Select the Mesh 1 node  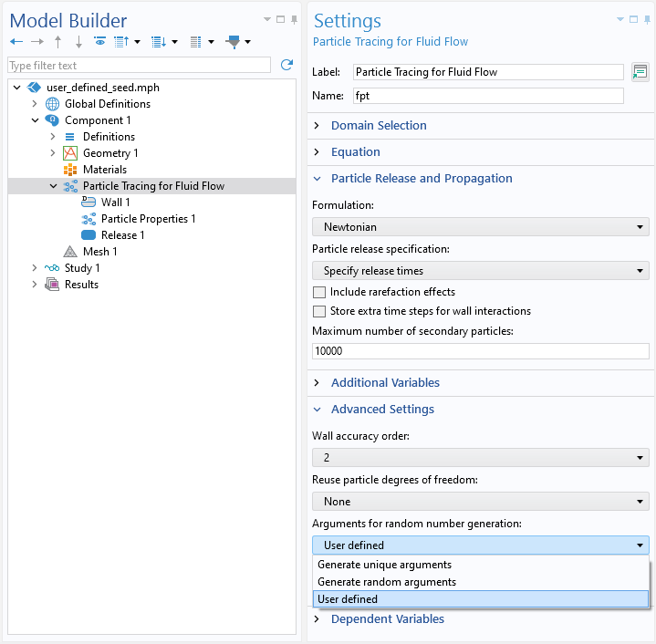coord(99,252)
